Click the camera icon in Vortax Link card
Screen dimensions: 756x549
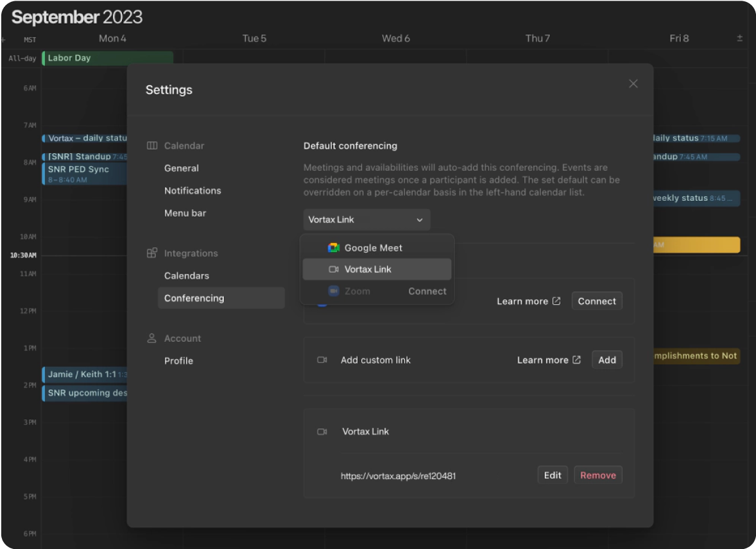(322, 432)
